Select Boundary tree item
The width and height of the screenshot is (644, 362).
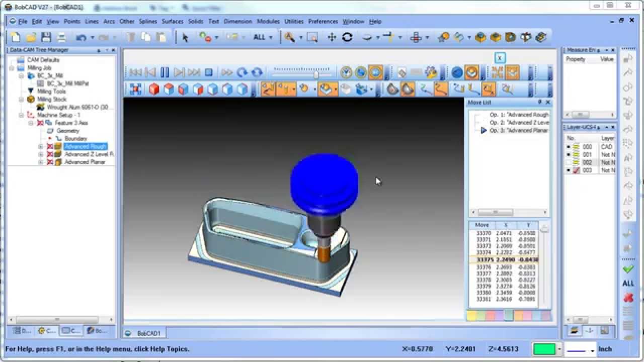pos(76,138)
